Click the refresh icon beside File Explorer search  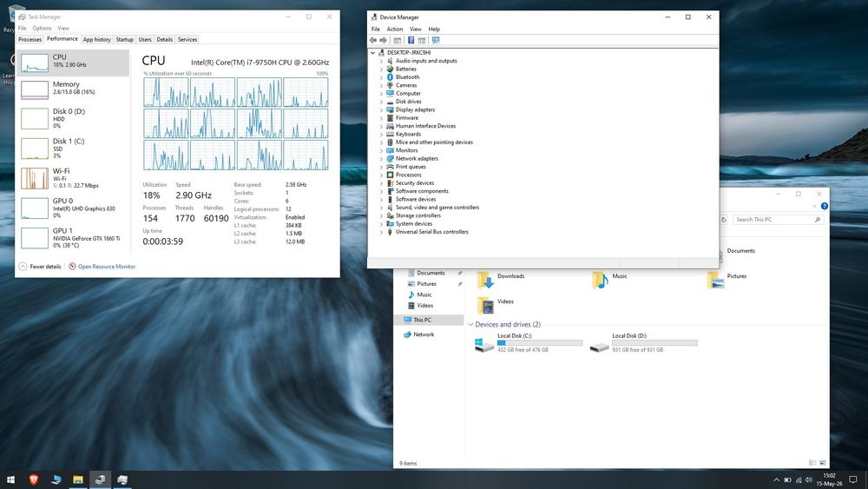coord(724,220)
